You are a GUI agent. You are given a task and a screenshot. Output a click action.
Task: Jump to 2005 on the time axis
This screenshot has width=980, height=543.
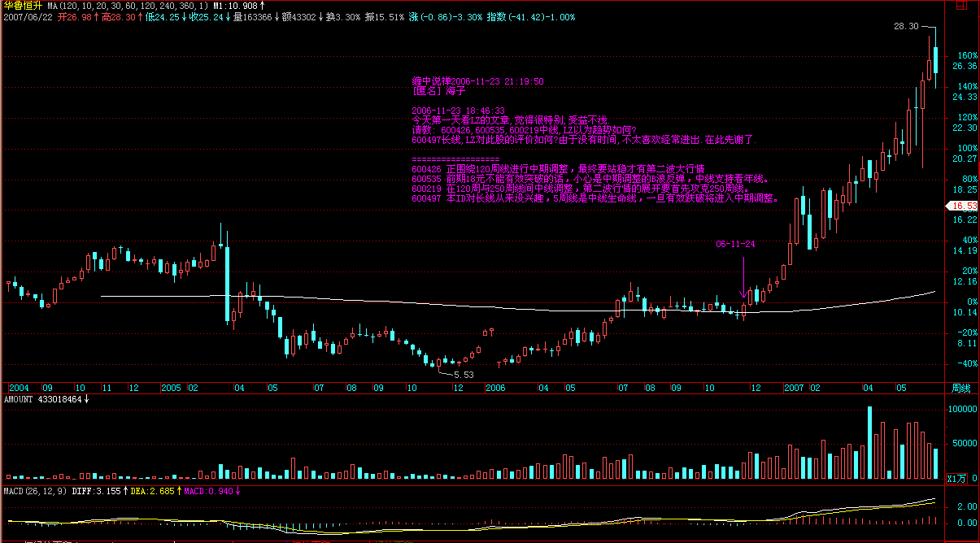coord(171,389)
